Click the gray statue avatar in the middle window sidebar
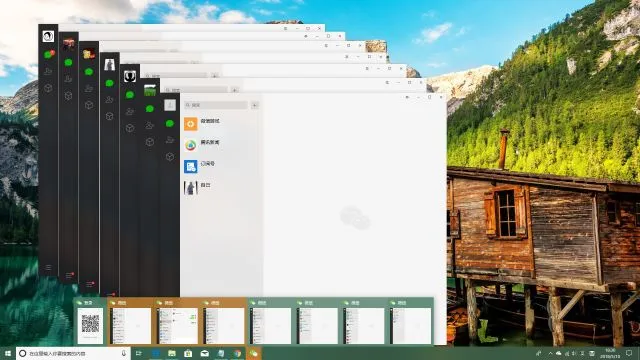 coord(109,64)
